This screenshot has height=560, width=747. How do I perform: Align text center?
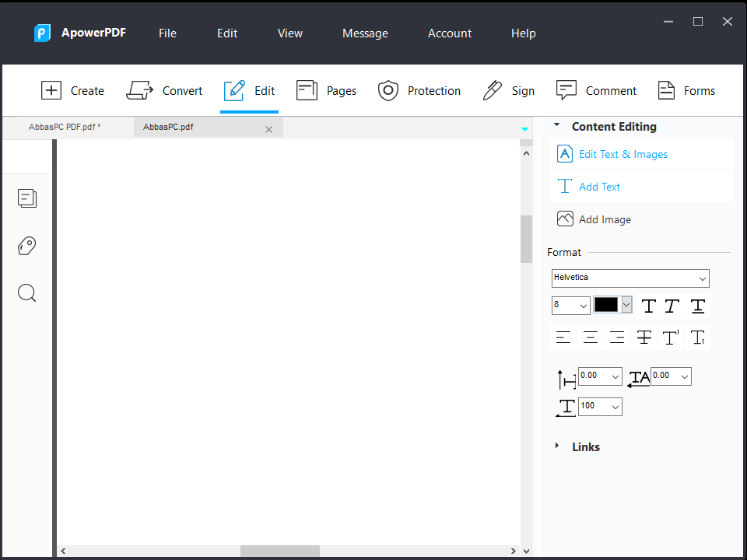(x=591, y=338)
